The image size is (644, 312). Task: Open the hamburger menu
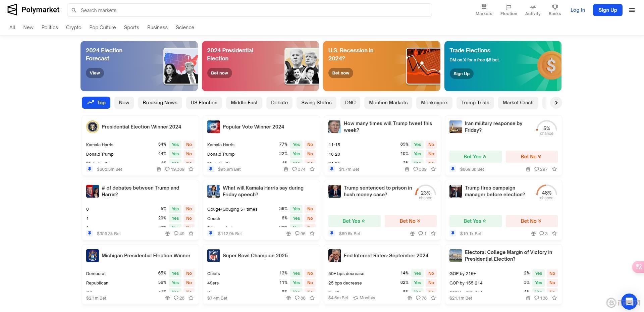[x=632, y=10]
